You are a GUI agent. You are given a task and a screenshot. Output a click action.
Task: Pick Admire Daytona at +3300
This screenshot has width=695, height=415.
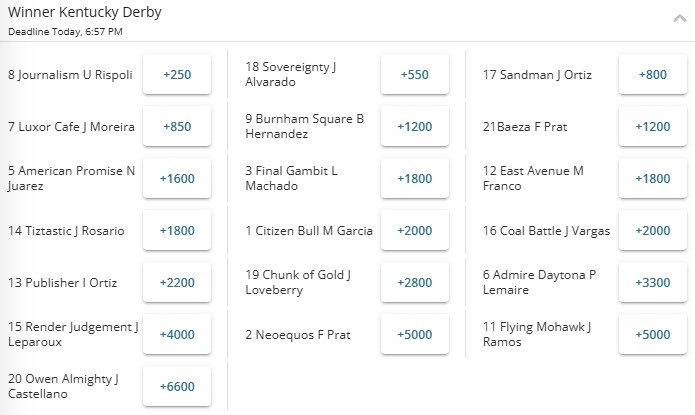pyautogui.click(x=652, y=283)
